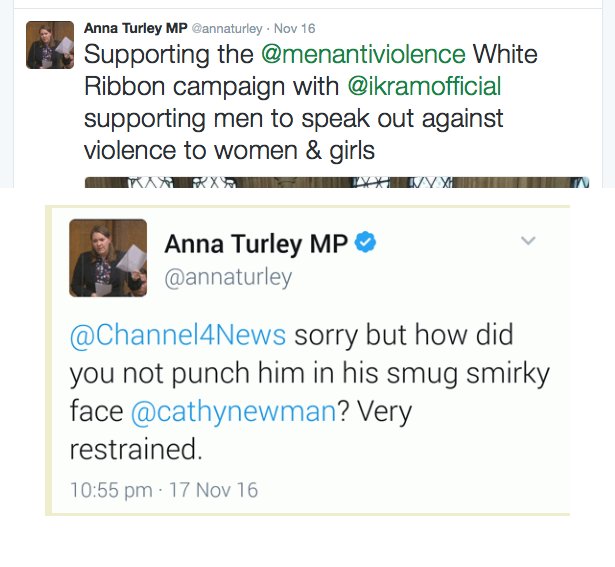Click the bold Anna Turley MP name in lower tweet
The width and height of the screenshot is (615, 567).
click(256, 244)
